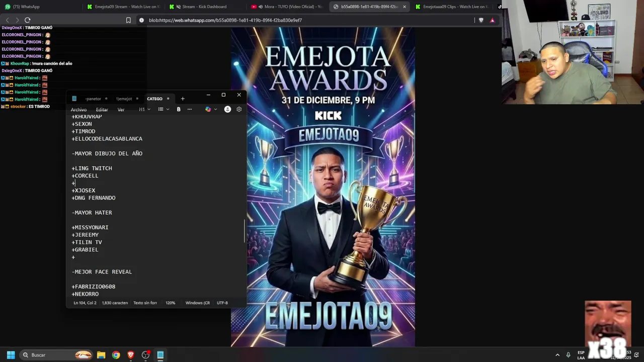Viewport: 644px width, 362px height.
Task: Open the Archivo menu
Action: 78,110
